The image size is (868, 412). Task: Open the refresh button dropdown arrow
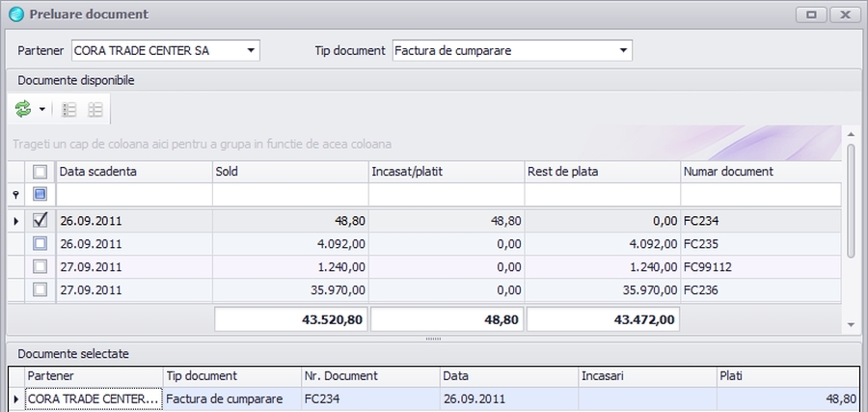[x=42, y=110]
